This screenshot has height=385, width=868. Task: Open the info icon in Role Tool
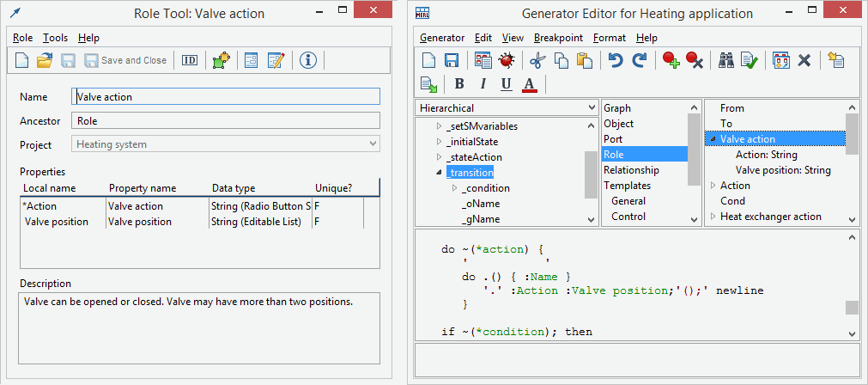[x=307, y=60]
